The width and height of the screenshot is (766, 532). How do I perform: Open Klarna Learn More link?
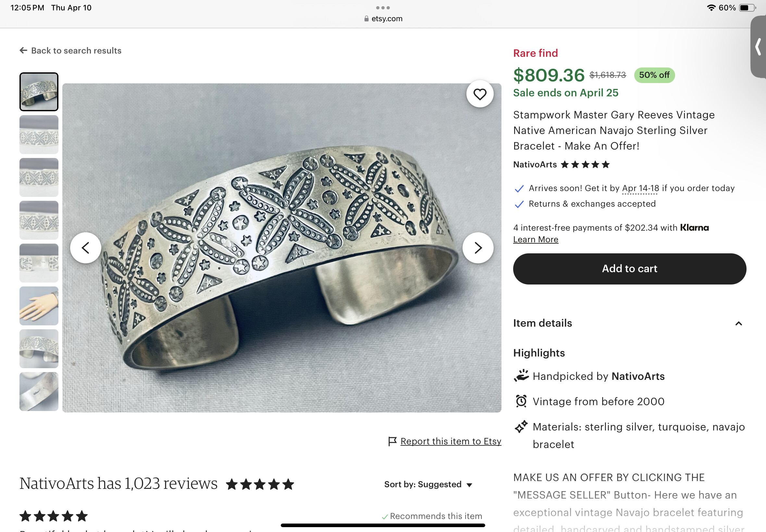536,239
